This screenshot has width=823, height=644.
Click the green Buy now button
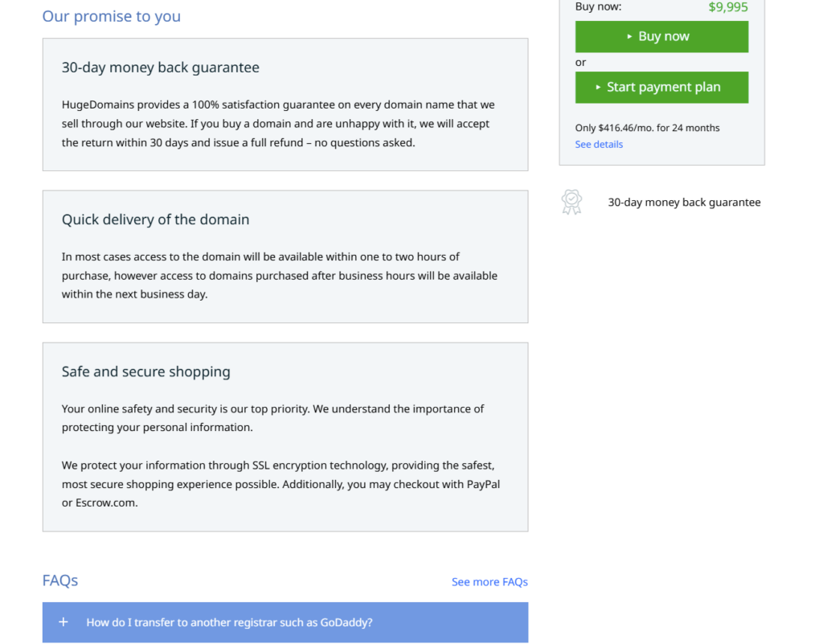tap(661, 37)
